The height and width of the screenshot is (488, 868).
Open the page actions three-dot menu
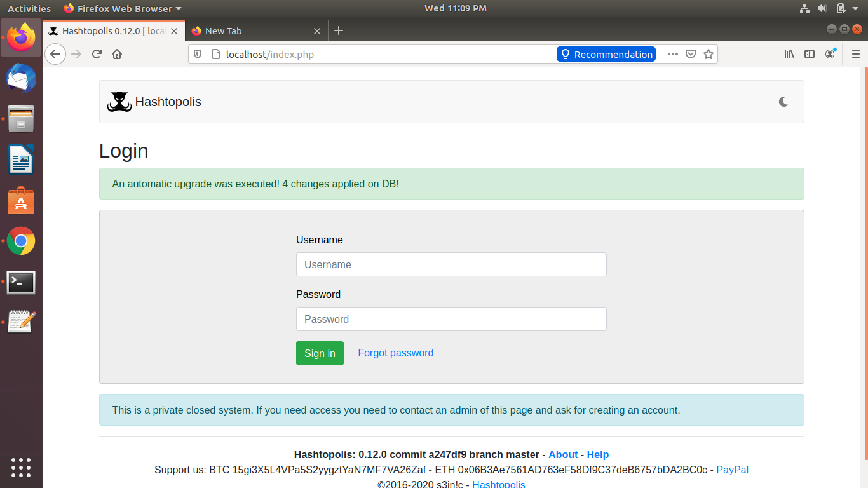(x=672, y=54)
